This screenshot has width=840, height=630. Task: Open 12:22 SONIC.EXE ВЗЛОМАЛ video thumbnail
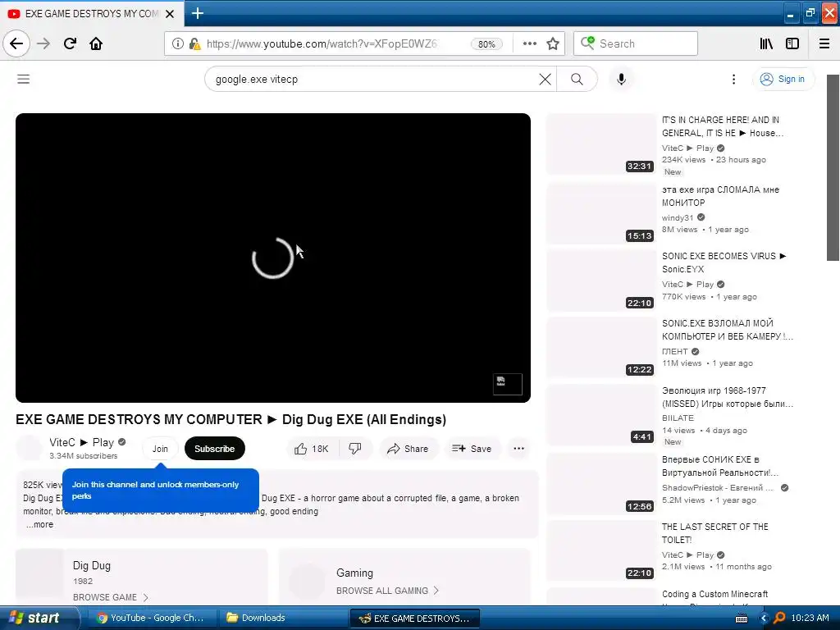(600, 348)
